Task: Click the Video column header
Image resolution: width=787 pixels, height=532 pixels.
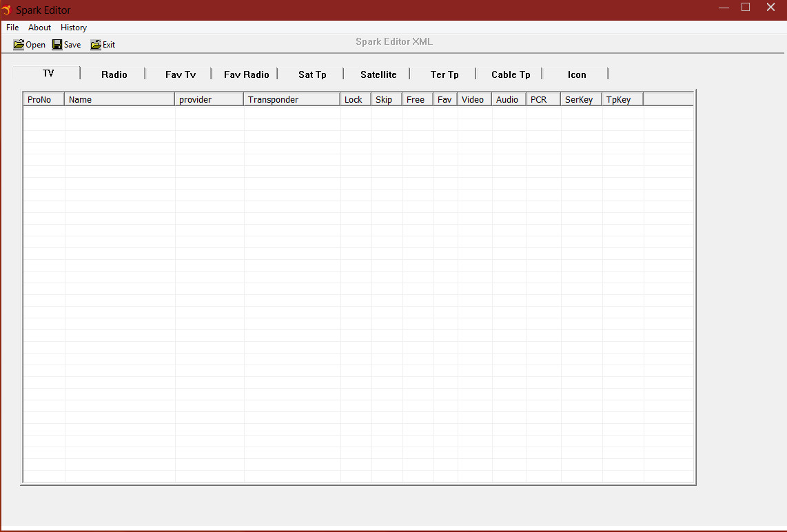Action: point(474,99)
